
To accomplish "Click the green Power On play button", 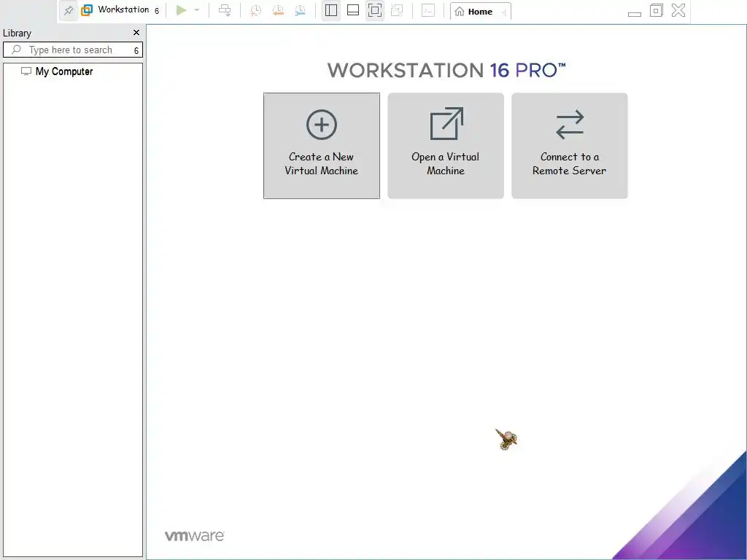I will tap(181, 10).
